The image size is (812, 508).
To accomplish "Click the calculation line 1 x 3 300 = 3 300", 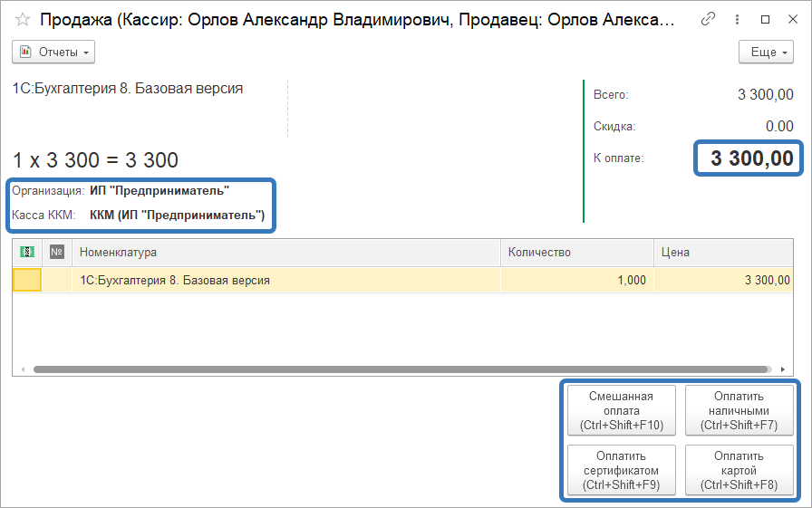I will [95, 160].
